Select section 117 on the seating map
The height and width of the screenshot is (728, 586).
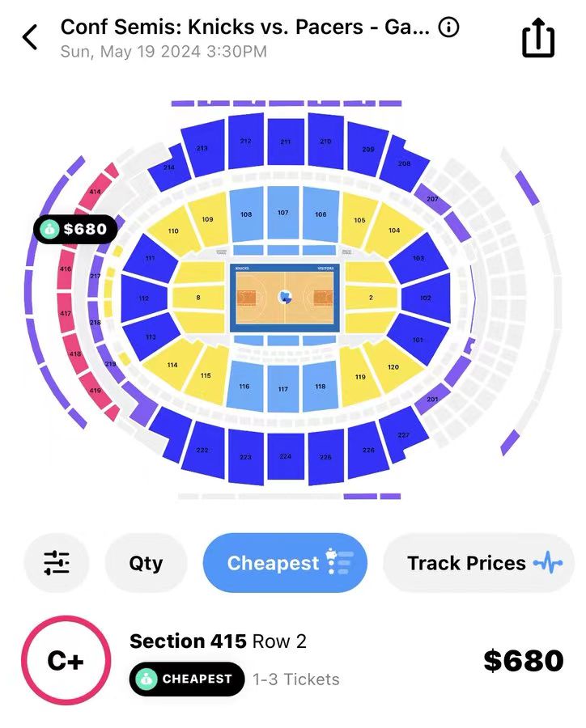[283, 388]
